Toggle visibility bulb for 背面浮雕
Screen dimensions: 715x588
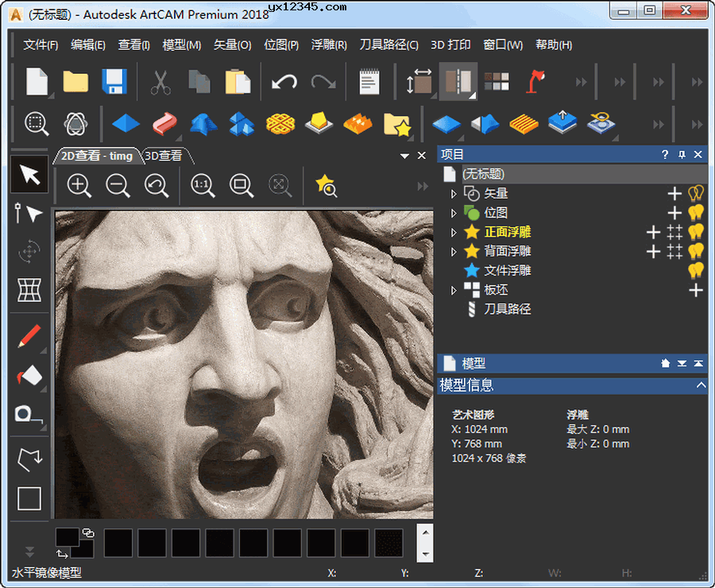(695, 251)
